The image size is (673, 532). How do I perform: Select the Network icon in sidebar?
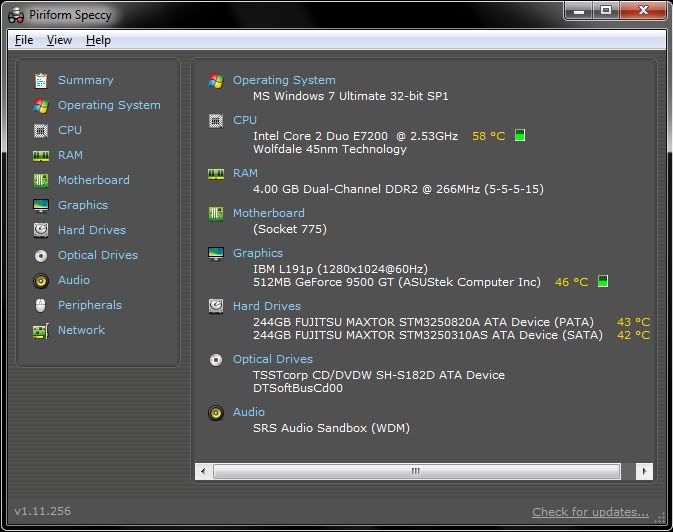[41, 330]
